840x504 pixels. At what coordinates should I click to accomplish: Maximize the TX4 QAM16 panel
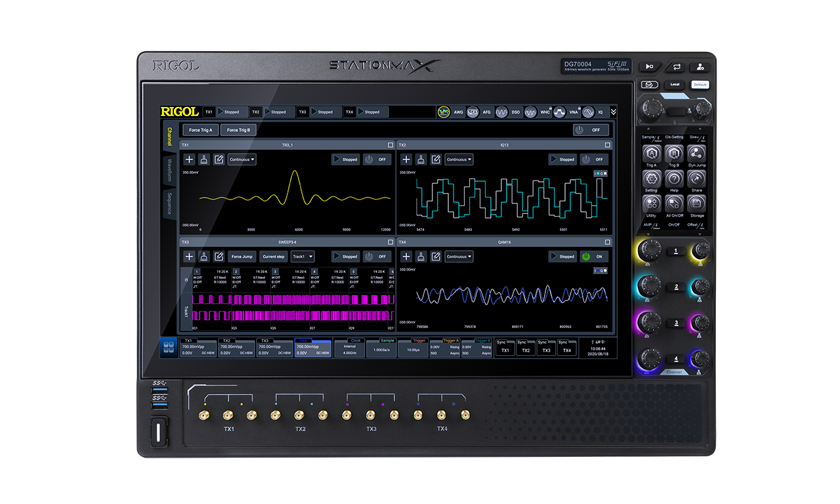(608, 242)
